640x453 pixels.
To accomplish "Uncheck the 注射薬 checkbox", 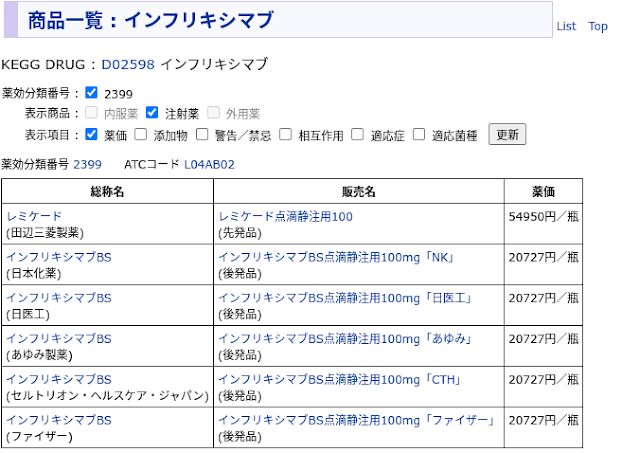I will [152, 112].
